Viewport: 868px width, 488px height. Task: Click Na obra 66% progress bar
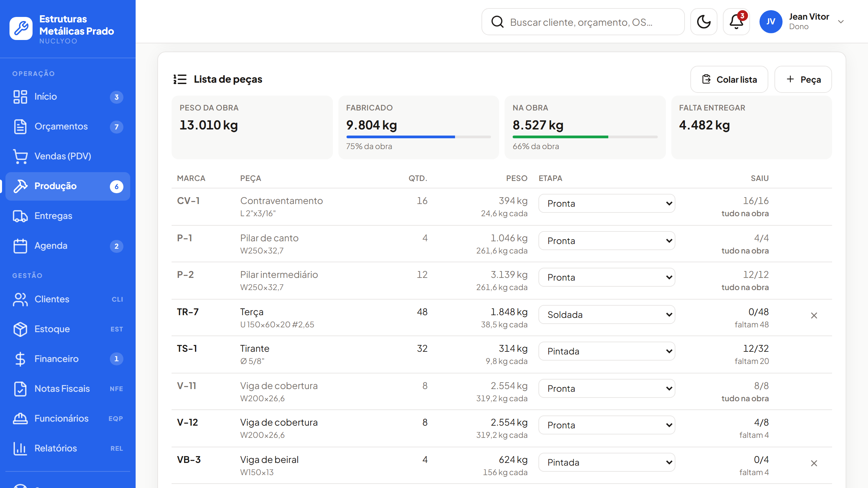pyautogui.click(x=585, y=137)
